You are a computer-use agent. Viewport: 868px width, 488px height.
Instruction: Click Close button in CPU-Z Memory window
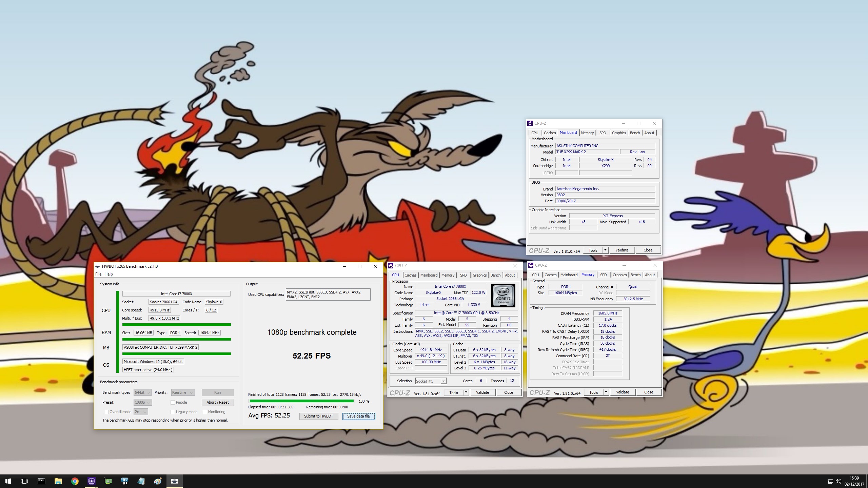pyautogui.click(x=649, y=392)
